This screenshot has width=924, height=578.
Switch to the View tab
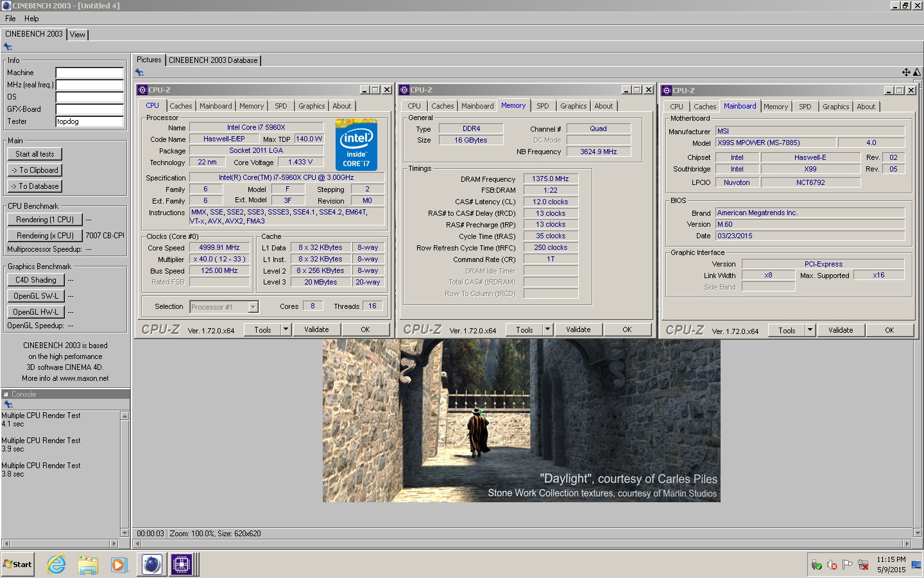(78, 35)
